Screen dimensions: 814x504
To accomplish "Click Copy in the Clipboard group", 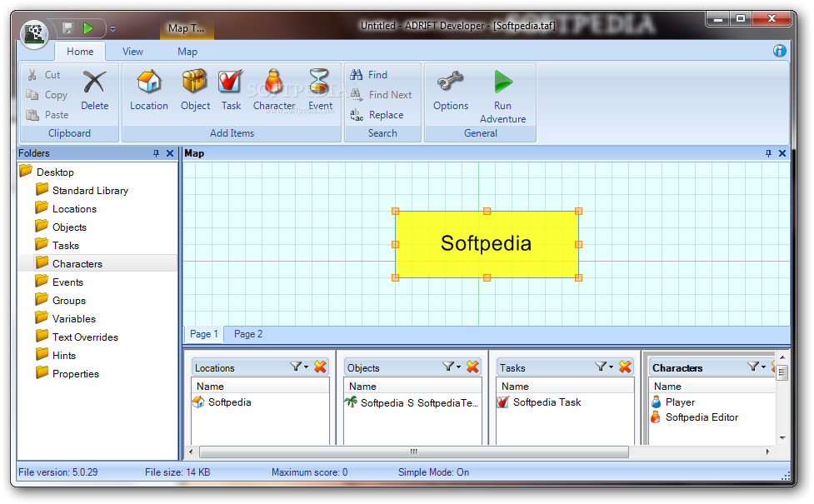I will [x=47, y=95].
